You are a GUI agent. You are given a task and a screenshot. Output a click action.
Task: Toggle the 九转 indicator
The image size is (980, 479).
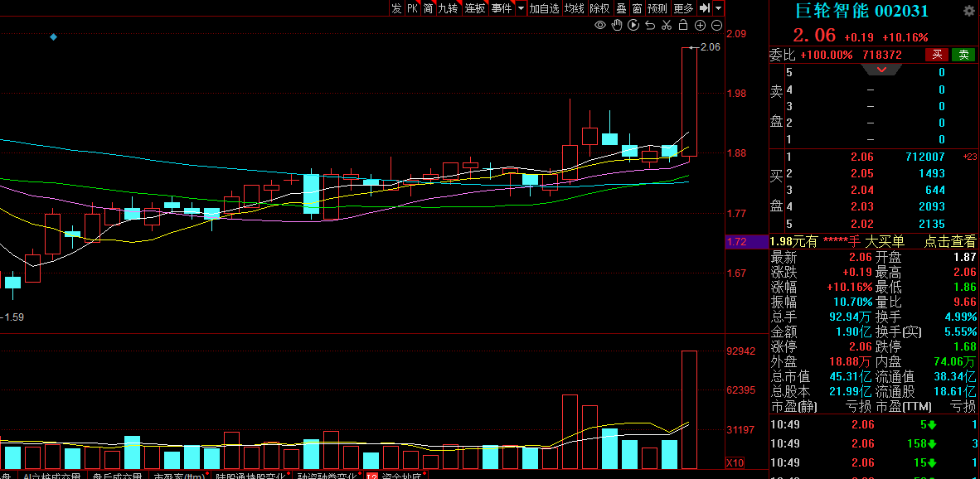pos(448,8)
